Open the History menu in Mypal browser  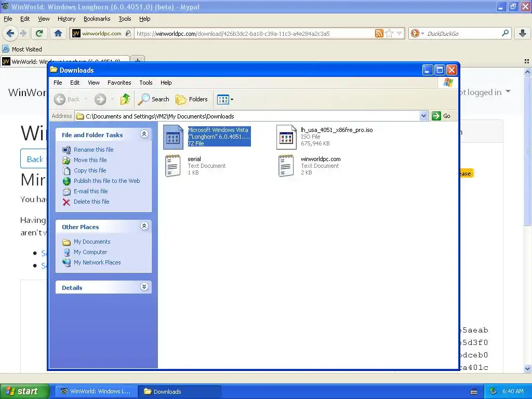coord(66,19)
